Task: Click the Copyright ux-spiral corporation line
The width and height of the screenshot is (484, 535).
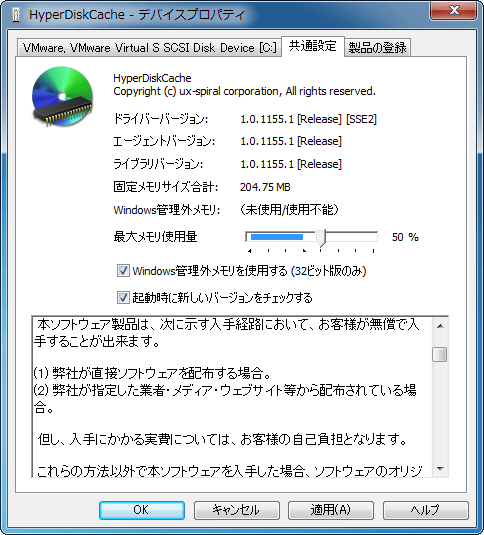Action: point(244,91)
